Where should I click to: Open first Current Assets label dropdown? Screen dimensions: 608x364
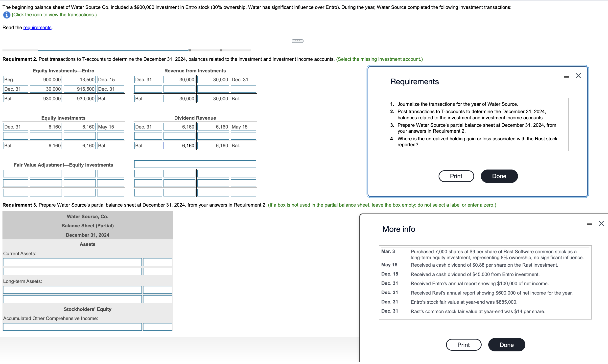tap(72, 262)
